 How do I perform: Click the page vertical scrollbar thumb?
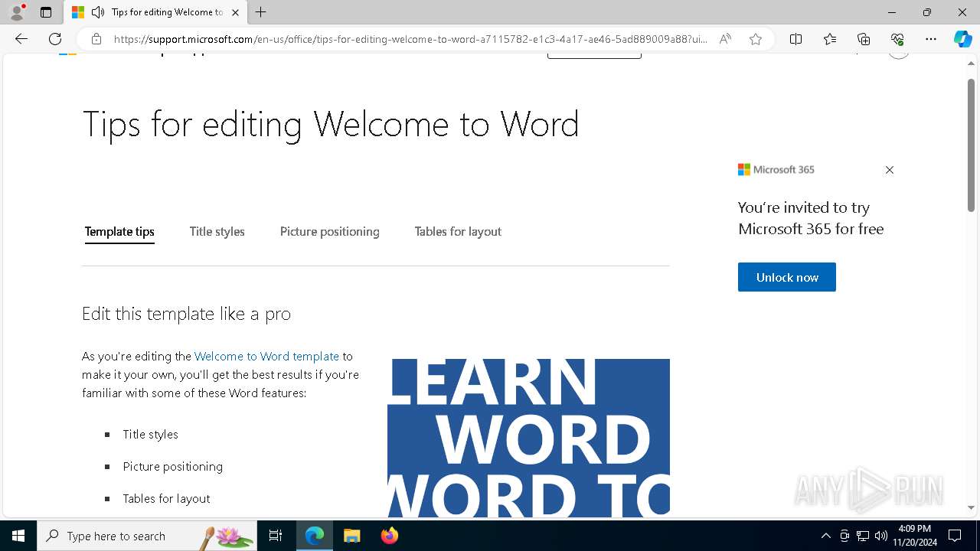coord(971,145)
